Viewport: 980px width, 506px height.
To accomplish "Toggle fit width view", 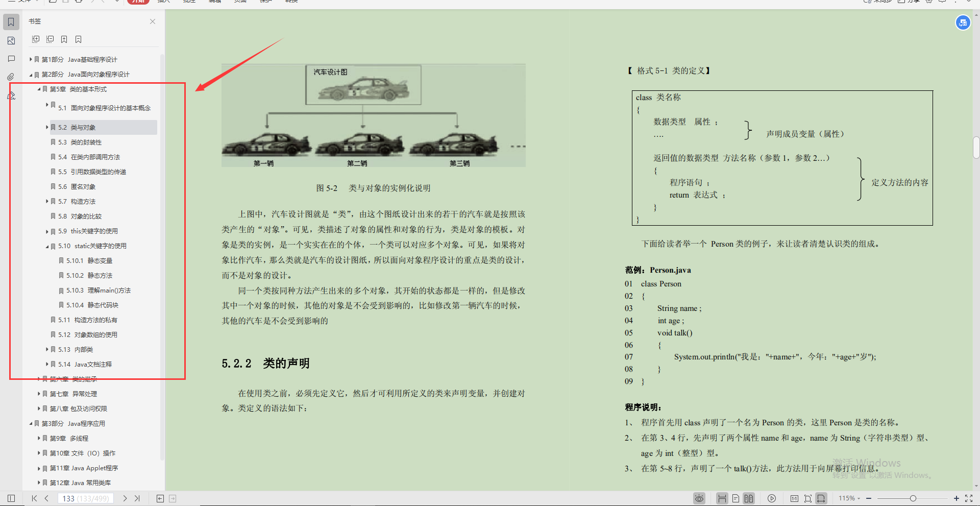I will point(821,498).
